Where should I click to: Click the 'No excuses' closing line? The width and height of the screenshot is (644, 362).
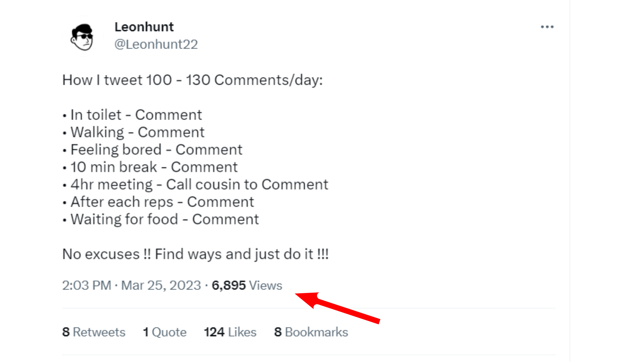coord(196,254)
